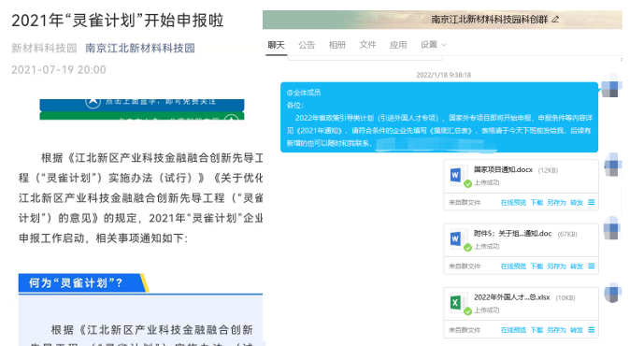This screenshot has width=644, height=346.
Task: Click the blue follow banner in article
Action: pos(142,105)
